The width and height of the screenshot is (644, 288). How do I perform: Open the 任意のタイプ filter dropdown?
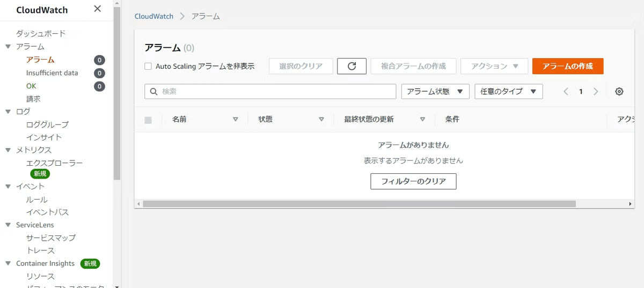509,91
